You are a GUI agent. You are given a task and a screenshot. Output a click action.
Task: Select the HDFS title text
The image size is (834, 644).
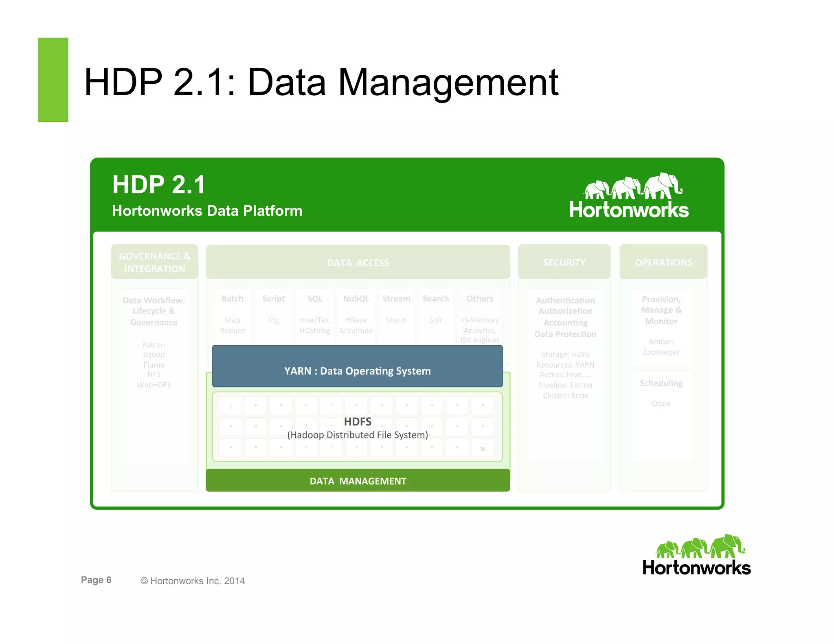coord(358,421)
